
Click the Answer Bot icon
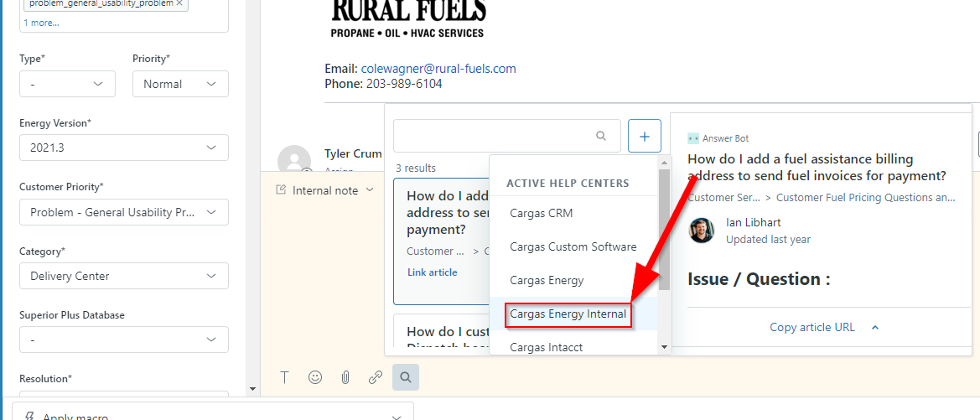point(693,138)
